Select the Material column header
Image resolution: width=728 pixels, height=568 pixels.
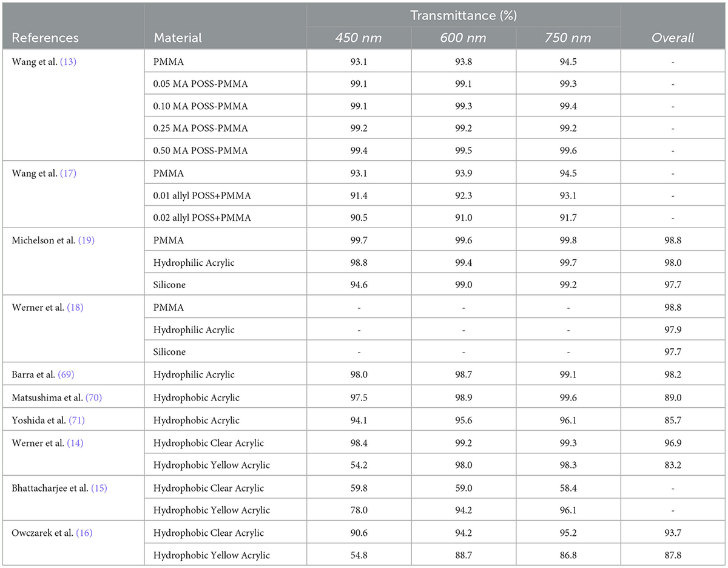click(x=178, y=38)
